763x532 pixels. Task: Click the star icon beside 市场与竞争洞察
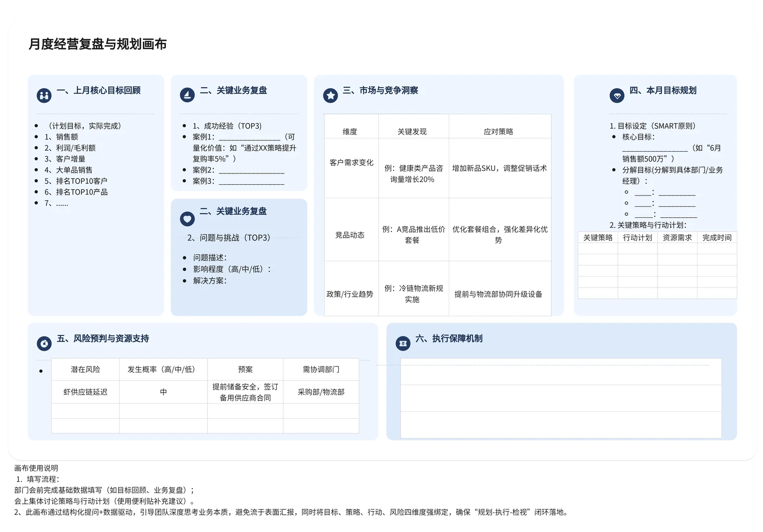(x=330, y=95)
